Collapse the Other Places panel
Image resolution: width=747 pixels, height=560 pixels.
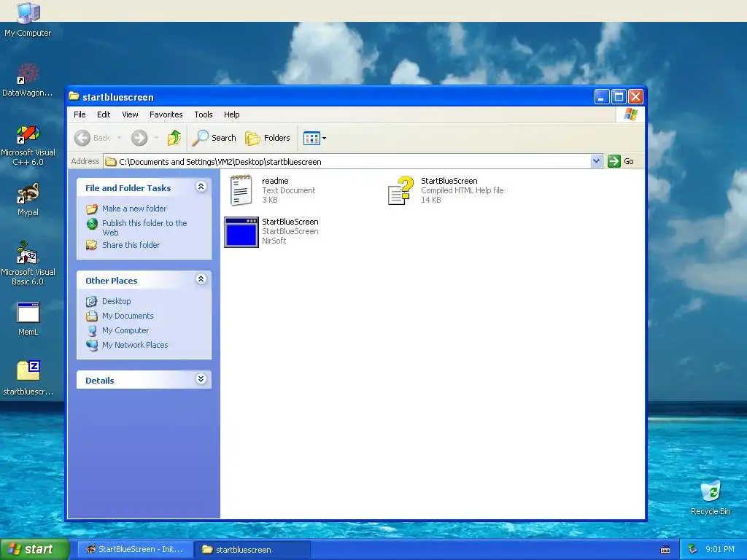point(201,279)
